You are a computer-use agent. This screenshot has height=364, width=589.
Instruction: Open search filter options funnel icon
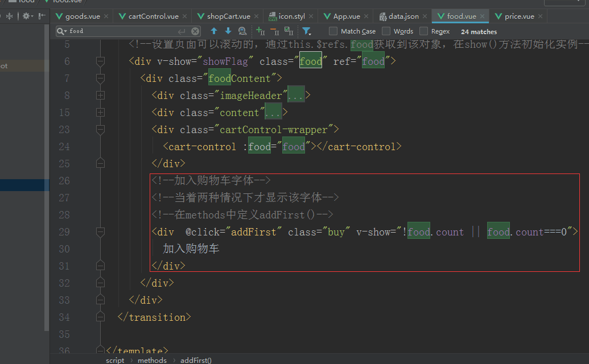307,31
